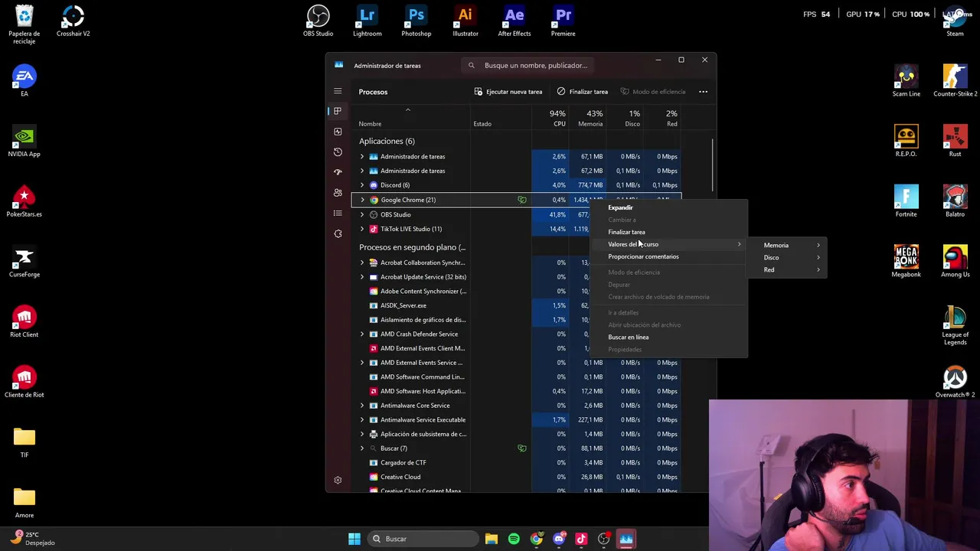This screenshot has width=980, height=551.
Task: Click Finalizar tarea in the top toolbar
Action: click(x=583, y=92)
